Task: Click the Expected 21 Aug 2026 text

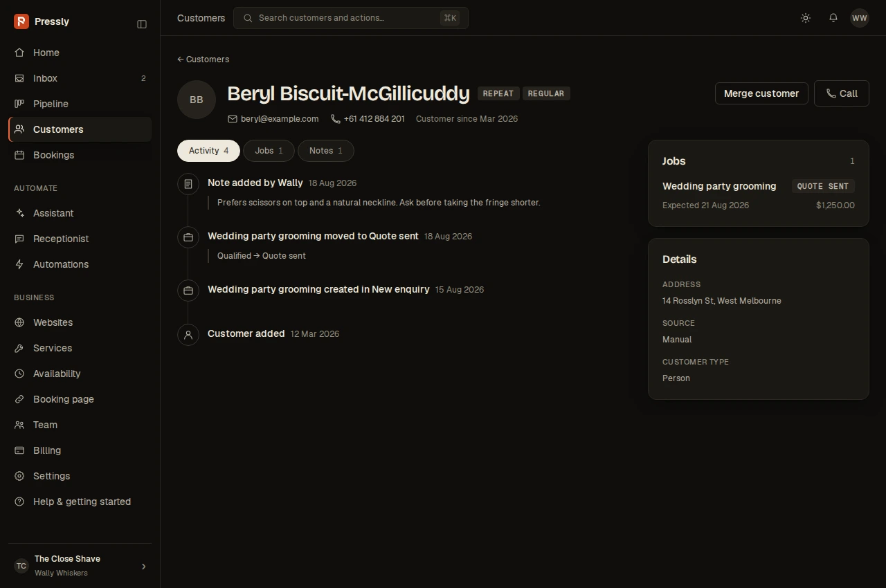Action: (x=705, y=205)
